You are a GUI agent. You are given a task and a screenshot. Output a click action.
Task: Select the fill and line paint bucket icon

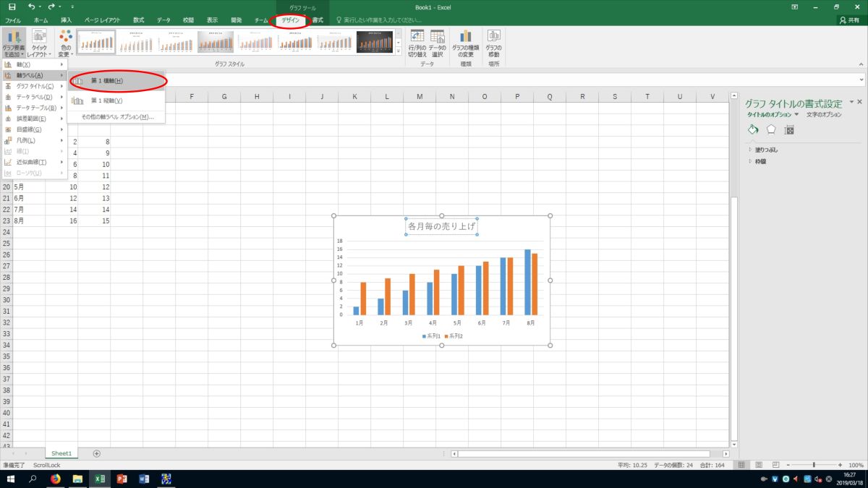pos(753,129)
